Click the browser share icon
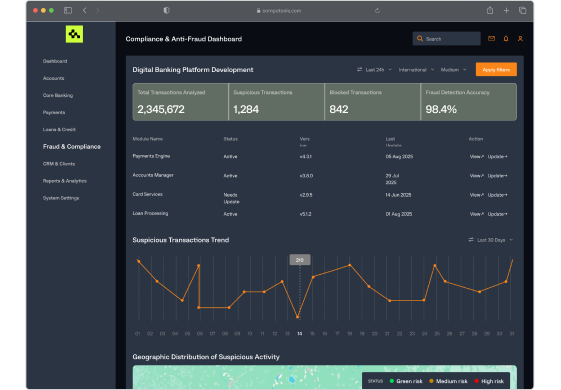 [x=490, y=10]
